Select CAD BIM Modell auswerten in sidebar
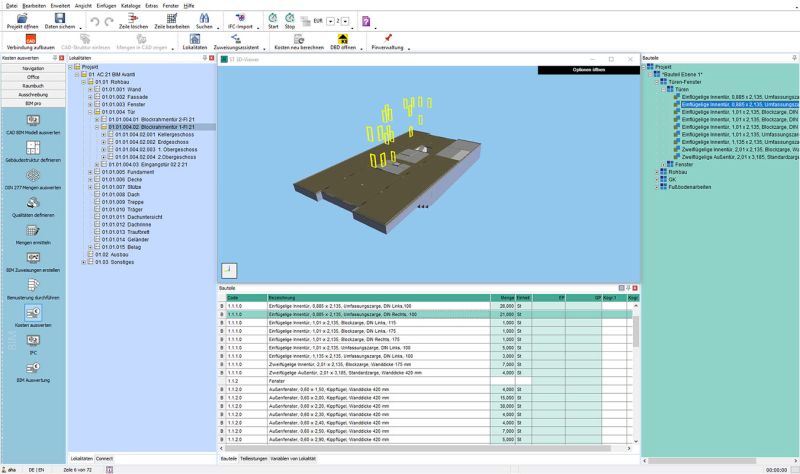 coord(34,118)
